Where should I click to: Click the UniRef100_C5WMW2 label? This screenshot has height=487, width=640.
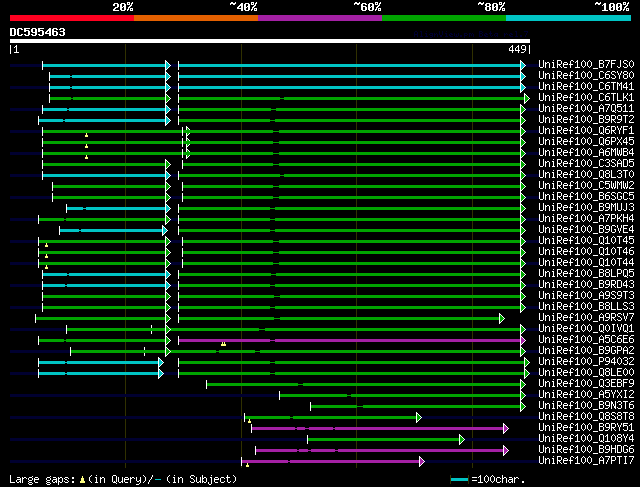point(586,186)
